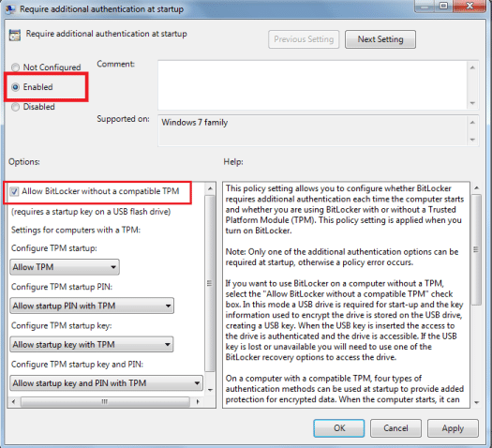Select the Not Configured radio button
Viewport: 492px width, 448px height.
[x=15, y=67]
